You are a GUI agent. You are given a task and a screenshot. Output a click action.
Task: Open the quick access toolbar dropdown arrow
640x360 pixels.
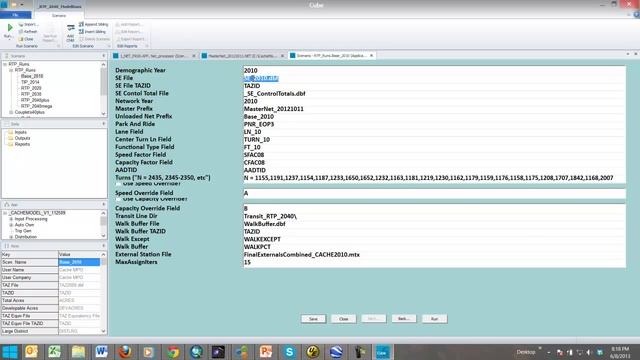(22, 5)
